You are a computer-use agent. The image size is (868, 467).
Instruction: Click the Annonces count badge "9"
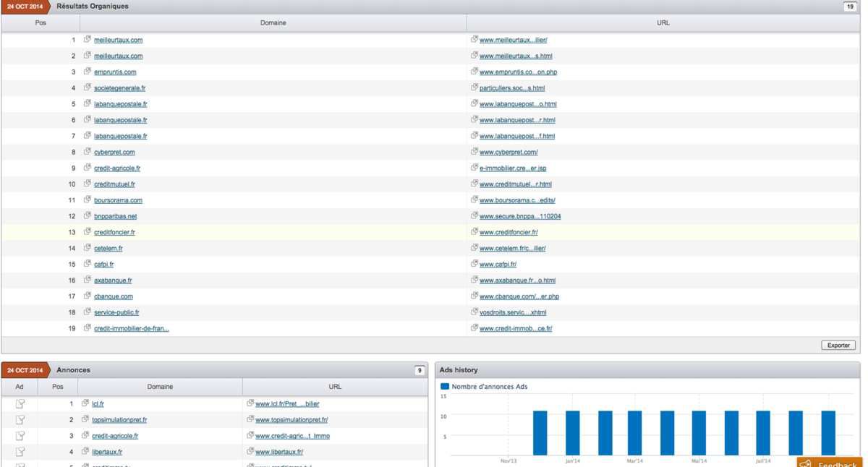[420, 370]
